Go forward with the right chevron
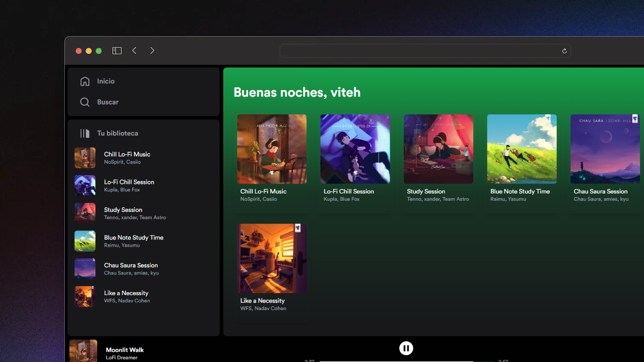The width and height of the screenshot is (644, 362). pyautogui.click(x=152, y=51)
